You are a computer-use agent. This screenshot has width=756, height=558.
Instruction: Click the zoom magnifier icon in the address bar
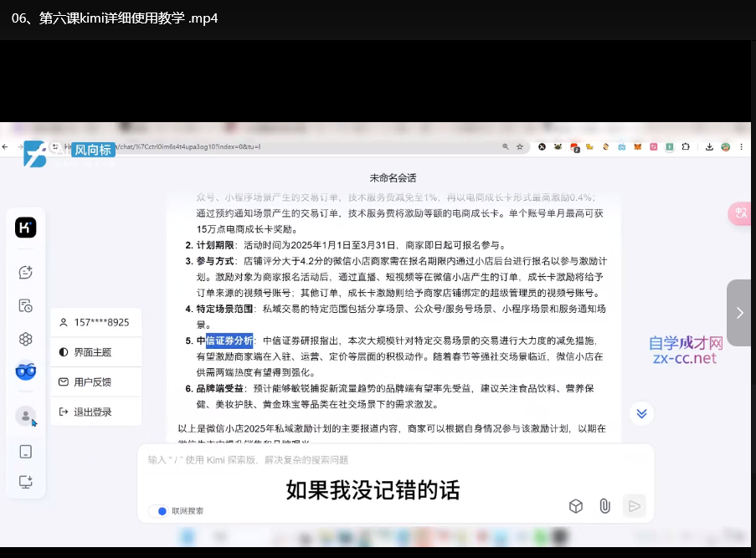point(506,146)
